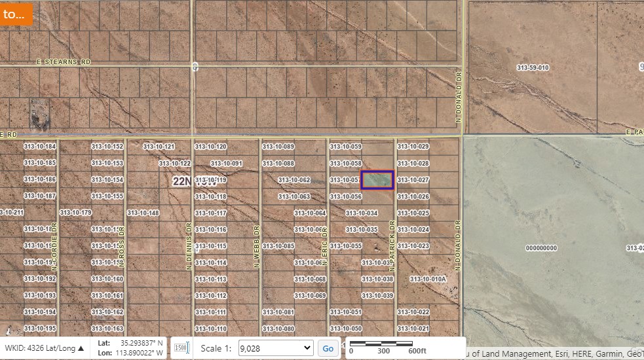
Task: Click parcel 313-10-062
Action: pyautogui.click(x=294, y=180)
